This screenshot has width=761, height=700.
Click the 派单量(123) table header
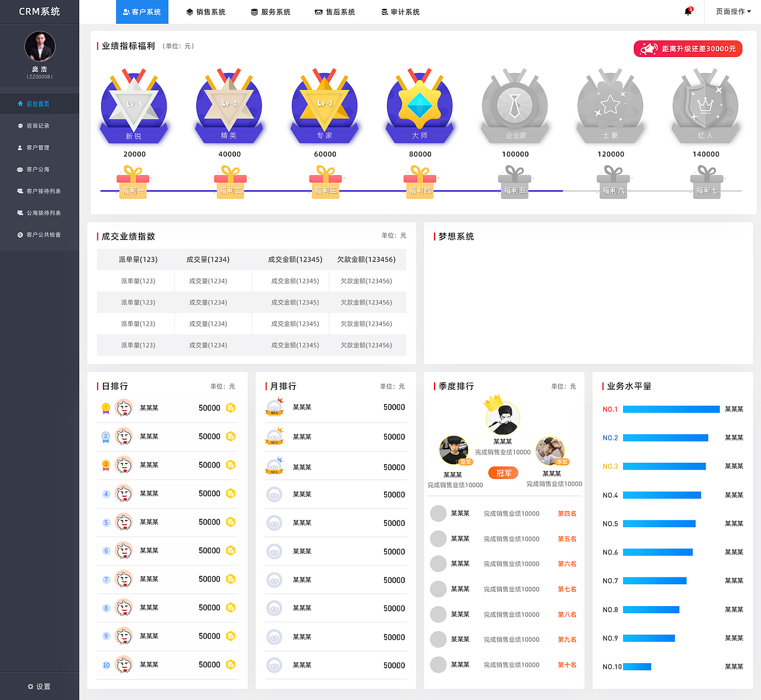click(138, 260)
